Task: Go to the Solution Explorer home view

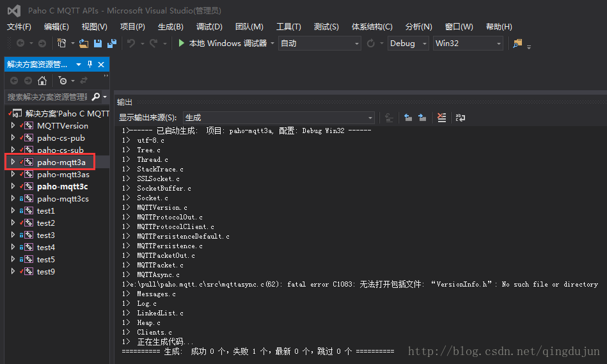Action: coord(42,81)
